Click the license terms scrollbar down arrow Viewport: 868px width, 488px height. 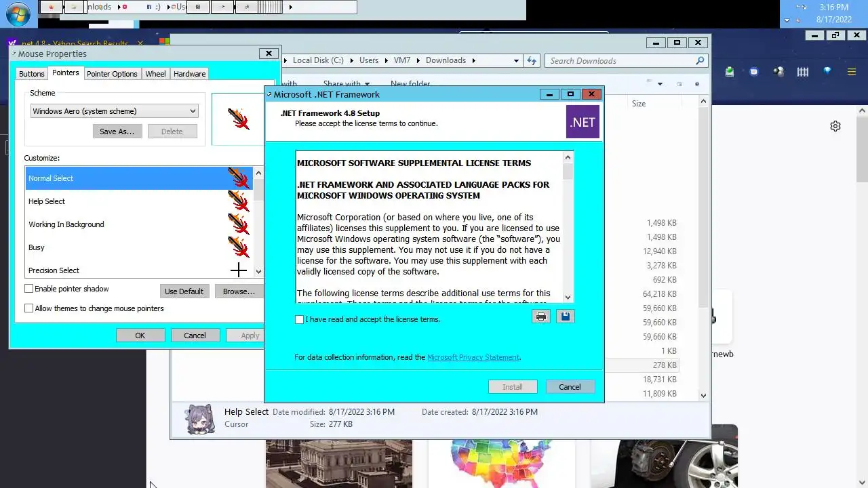(x=568, y=298)
